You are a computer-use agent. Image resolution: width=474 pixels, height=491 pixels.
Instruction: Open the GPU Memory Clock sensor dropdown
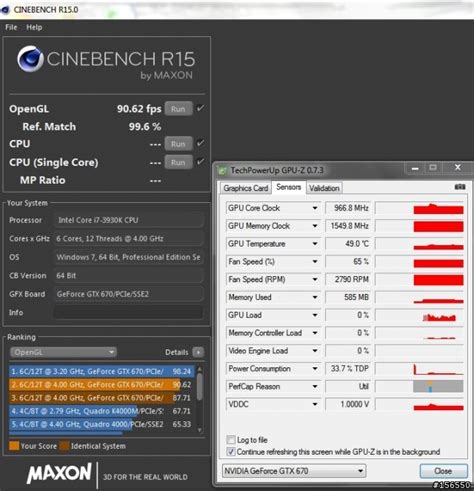click(x=315, y=226)
